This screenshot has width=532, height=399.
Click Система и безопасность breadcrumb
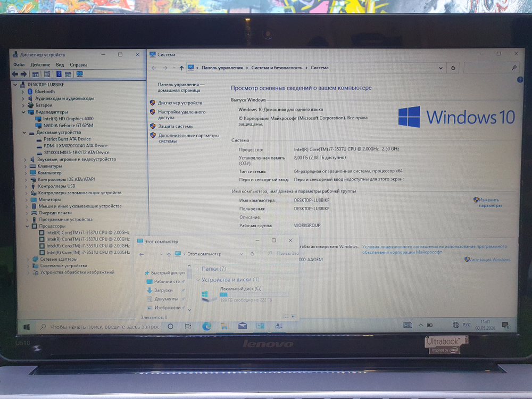click(277, 68)
